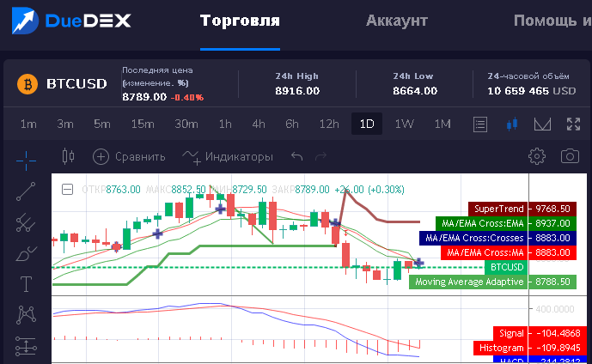Take a chart snapshot with camera
Viewport: 592px width, 364px height.
[x=570, y=156]
